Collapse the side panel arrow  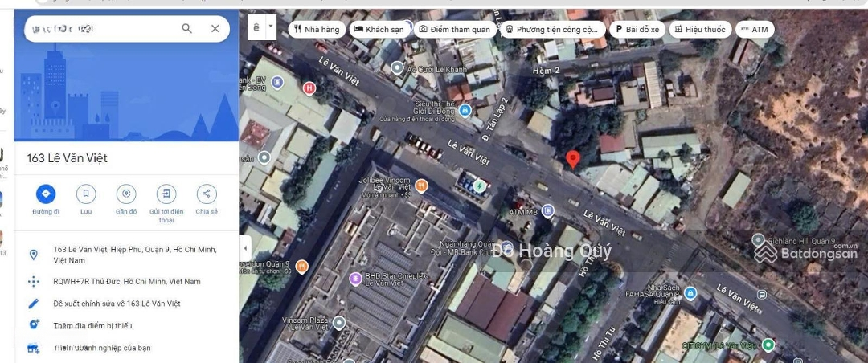246,247
